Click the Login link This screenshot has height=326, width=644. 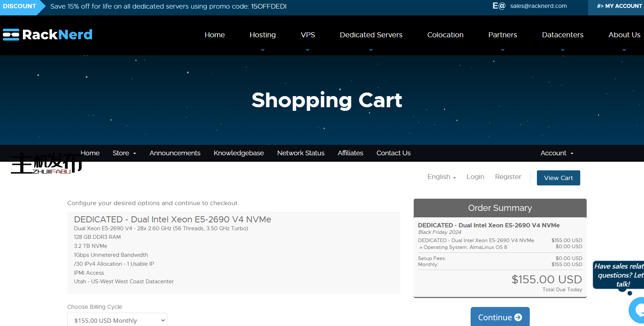[x=475, y=177]
